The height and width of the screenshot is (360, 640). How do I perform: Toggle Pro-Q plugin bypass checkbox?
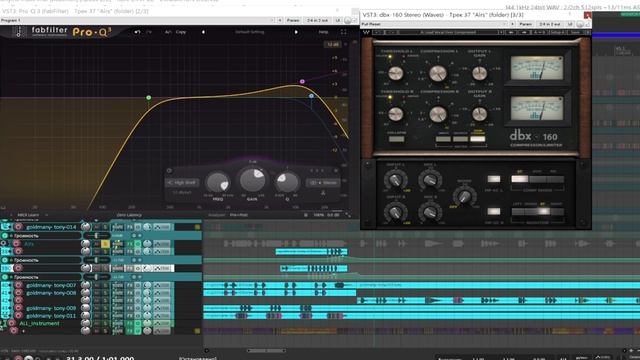(354, 20)
